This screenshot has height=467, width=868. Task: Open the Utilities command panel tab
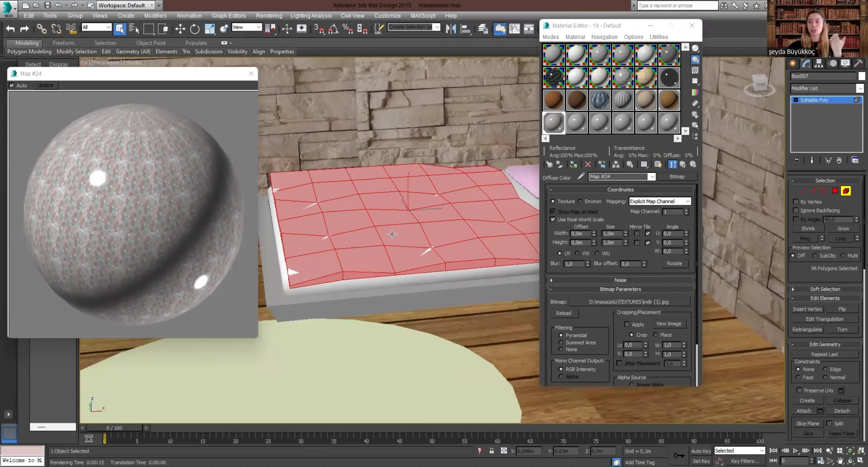click(x=858, y=63)
